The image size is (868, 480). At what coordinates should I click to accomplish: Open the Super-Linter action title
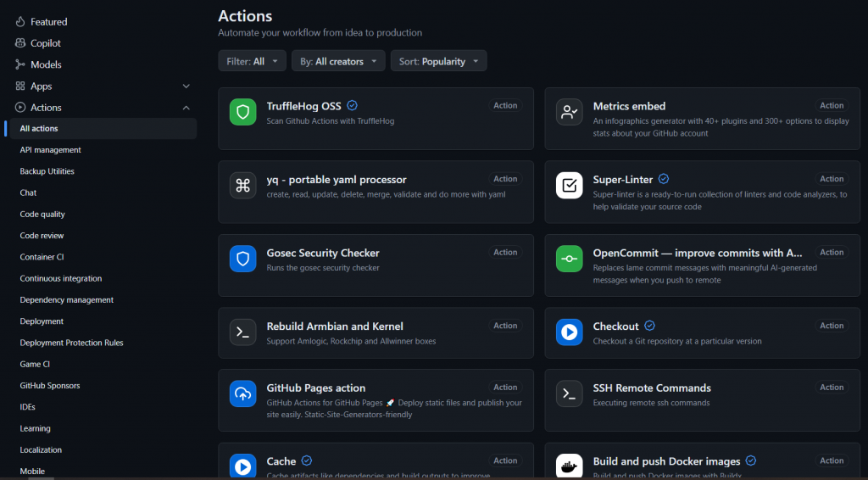[623, 180]
